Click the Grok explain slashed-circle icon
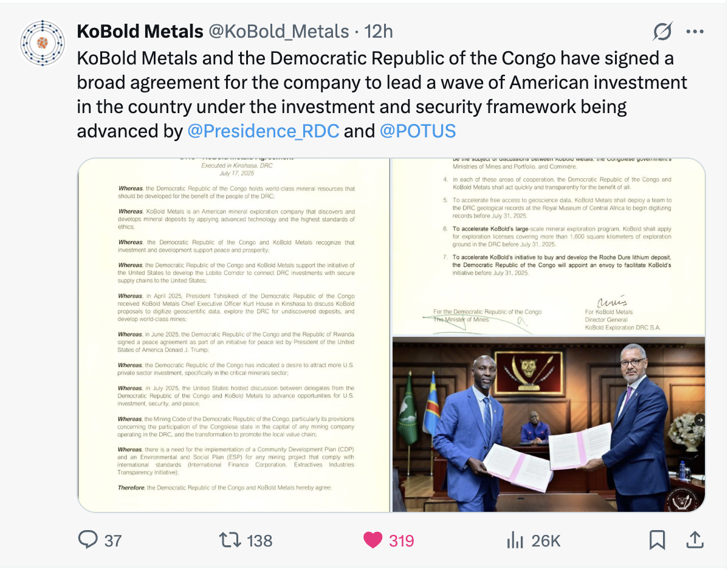 tap(662, 32)
